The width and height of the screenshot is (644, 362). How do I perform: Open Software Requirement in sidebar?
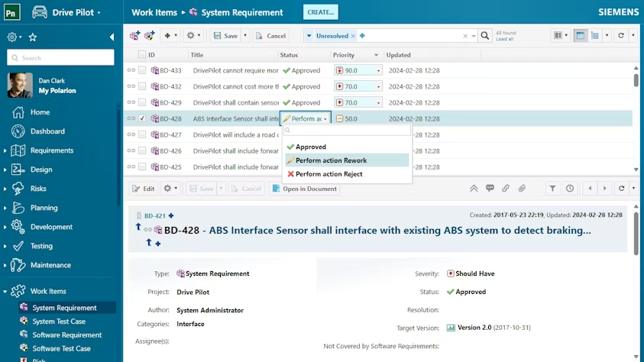(x=67, y=335)
